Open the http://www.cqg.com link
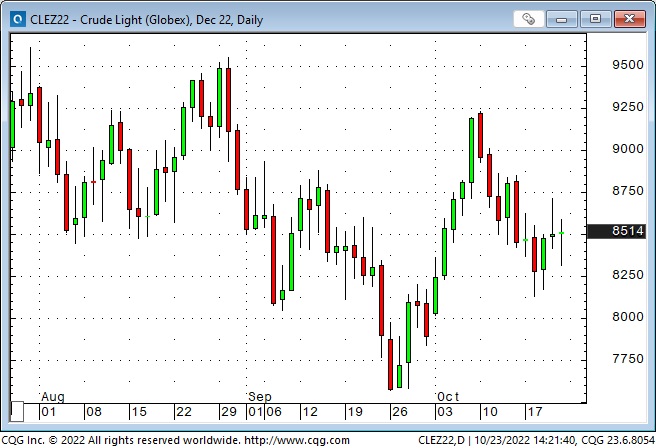Screen dimensions: 656x448 pos(297,440)
